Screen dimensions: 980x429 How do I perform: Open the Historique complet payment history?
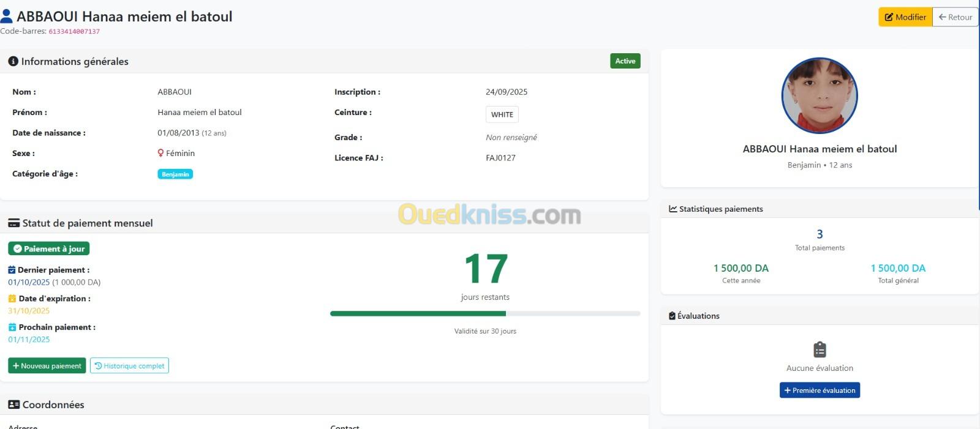click(129, 366)
